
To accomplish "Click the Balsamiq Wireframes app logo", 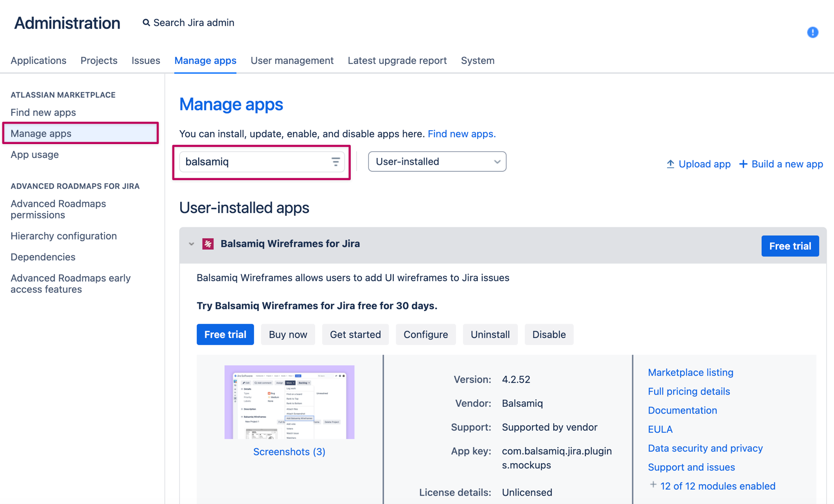I will point(208,243).
